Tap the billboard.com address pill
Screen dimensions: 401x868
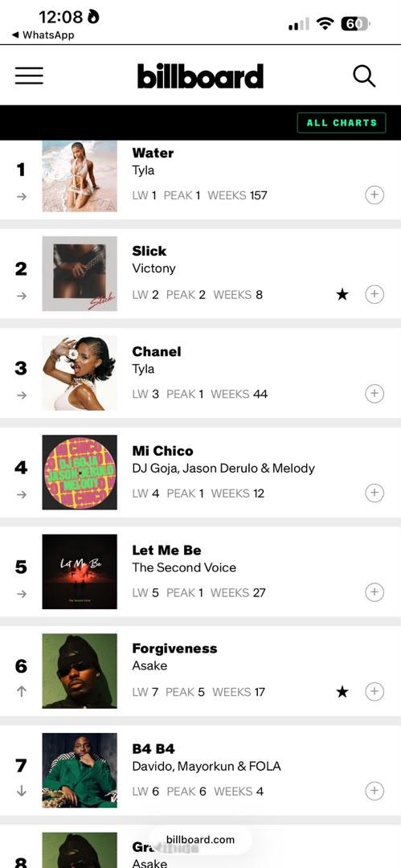pos(200,840)
